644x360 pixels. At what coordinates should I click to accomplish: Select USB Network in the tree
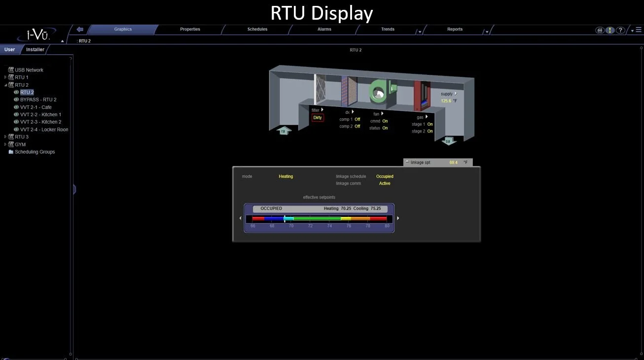pyautogui.click(x=29, y=70)
